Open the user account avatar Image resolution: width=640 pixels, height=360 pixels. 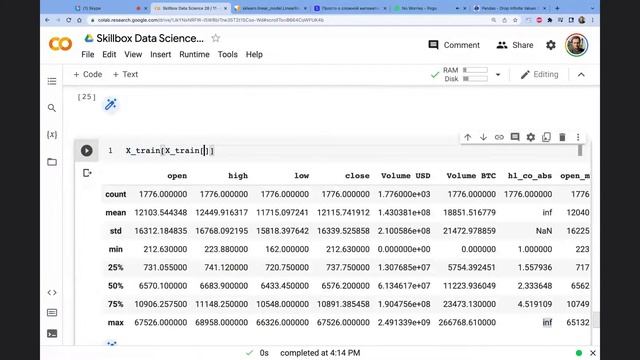click(576, 44)
